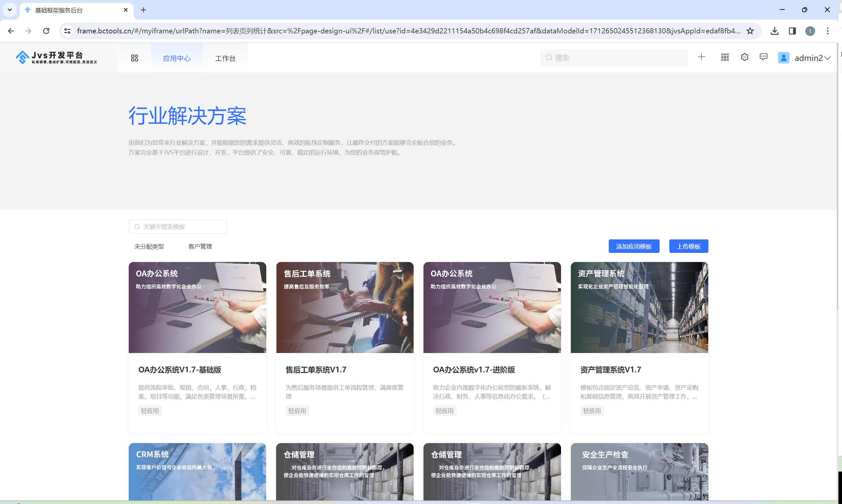Image resolution: width=842 pixels, height=504 pixels.
Task: Open the messages chat bubble icon
Action: coord(763,57)
